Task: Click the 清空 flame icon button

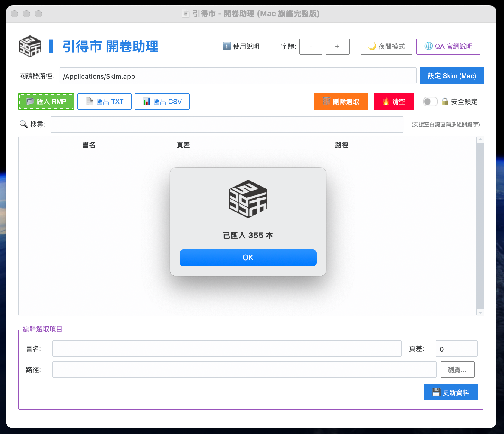Action: pos(393,102)
